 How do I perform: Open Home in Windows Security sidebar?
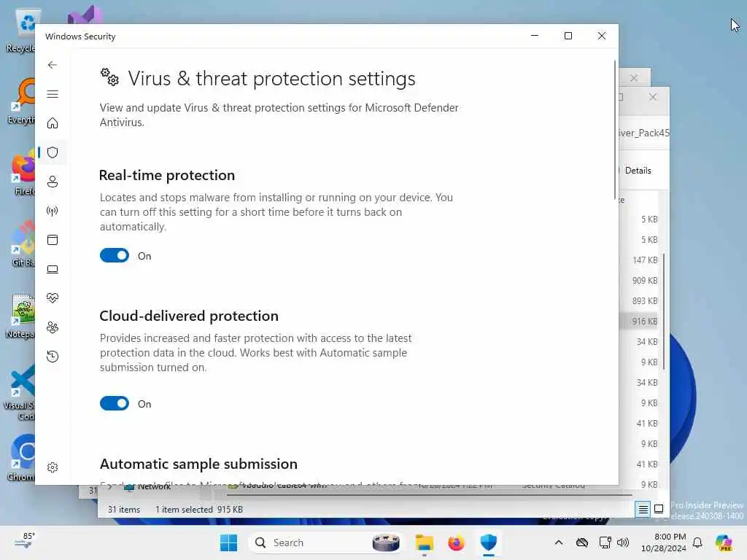pos(53,123)
